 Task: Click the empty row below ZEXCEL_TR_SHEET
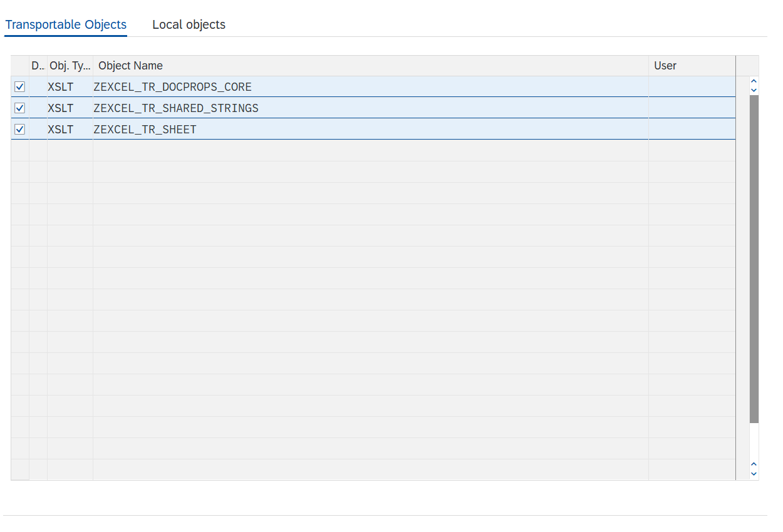coord(313,150)
